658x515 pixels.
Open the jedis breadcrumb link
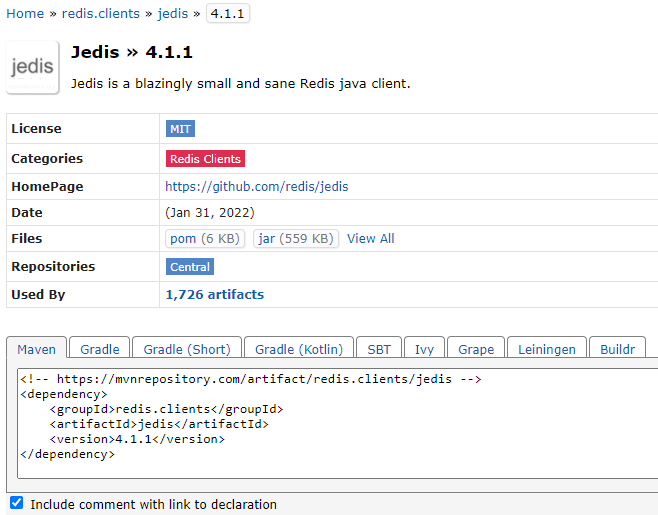pyautogui.click(x=172, y=13)
